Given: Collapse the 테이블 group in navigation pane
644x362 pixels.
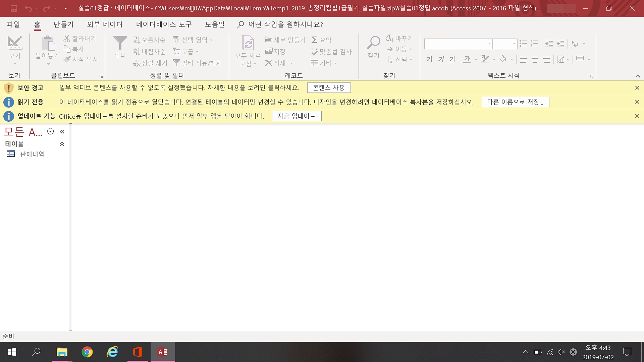Looking at the screenshot, I should (x=62, y=144).
